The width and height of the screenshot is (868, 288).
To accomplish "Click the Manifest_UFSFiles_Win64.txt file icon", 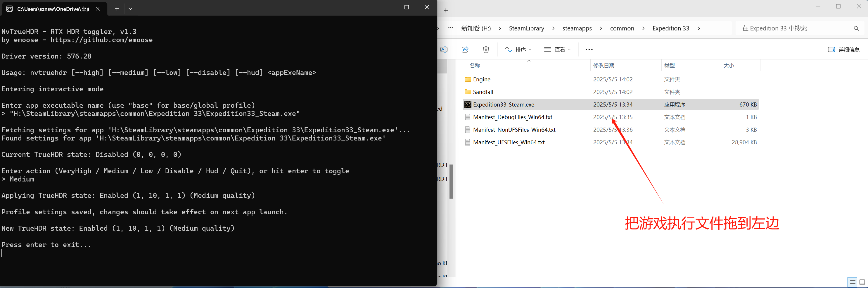I will (x=468, y=143).
